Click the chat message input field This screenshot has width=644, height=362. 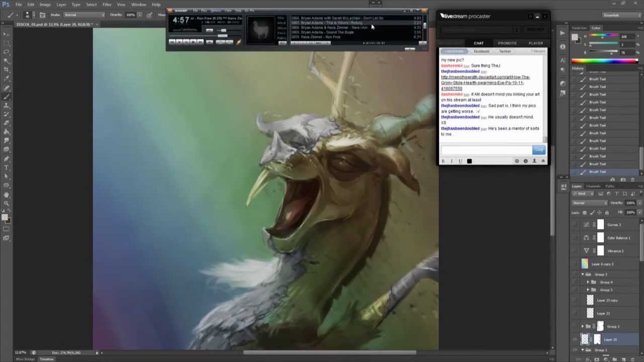point(486,150)
